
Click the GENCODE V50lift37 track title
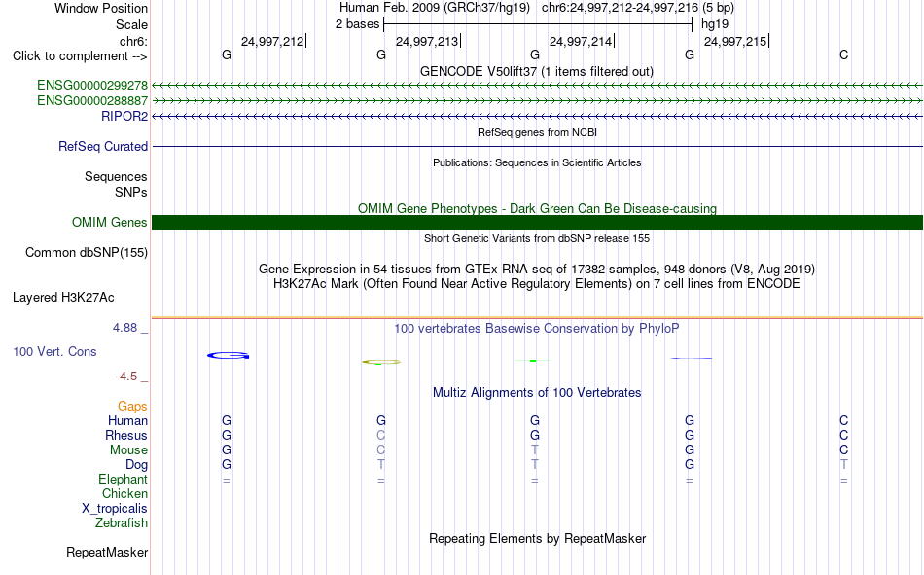[x=537, y=71]
